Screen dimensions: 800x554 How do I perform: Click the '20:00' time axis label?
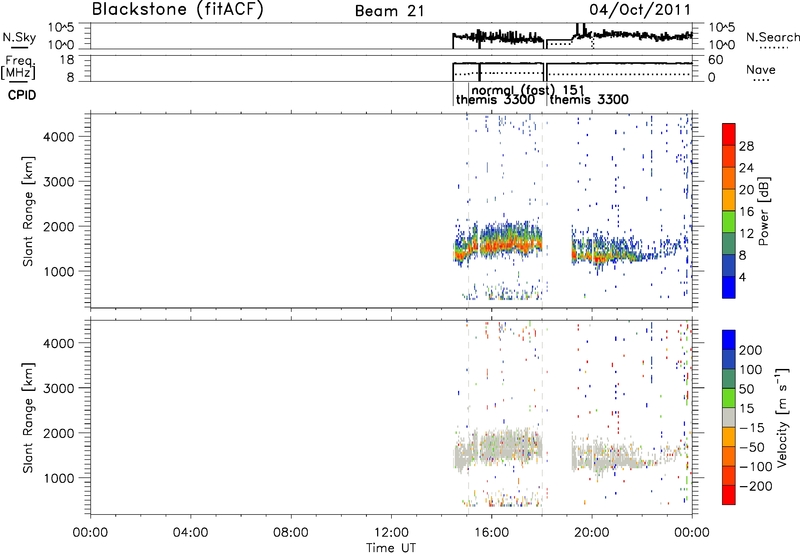[592, 533]
